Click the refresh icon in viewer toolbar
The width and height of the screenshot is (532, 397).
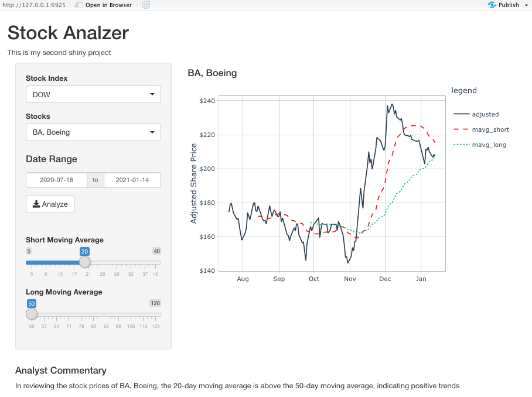(x=146, y=5)
